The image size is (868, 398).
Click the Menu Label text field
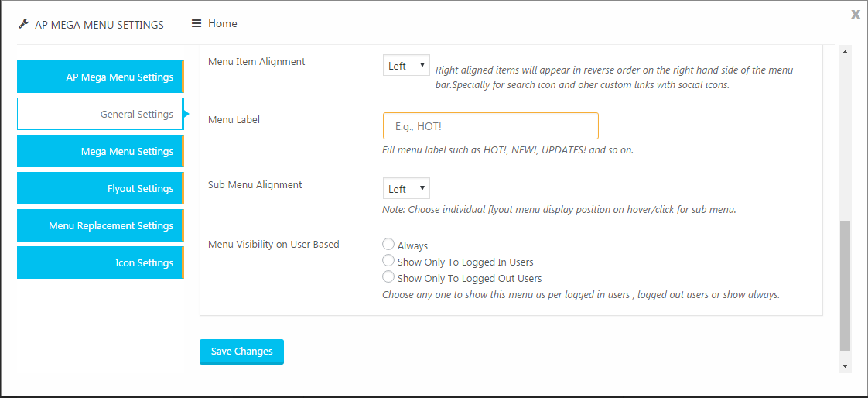point(490,126)
